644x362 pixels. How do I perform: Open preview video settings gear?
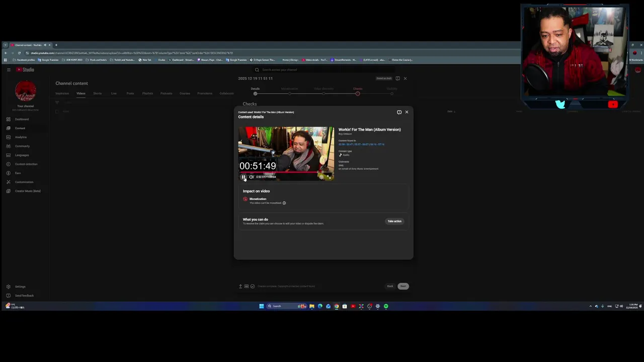321,177
